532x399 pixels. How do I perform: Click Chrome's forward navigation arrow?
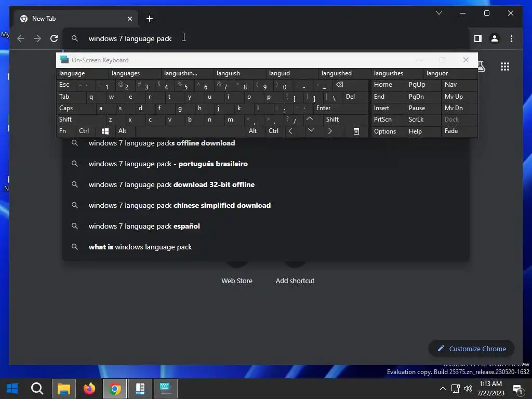click(37, 38)
